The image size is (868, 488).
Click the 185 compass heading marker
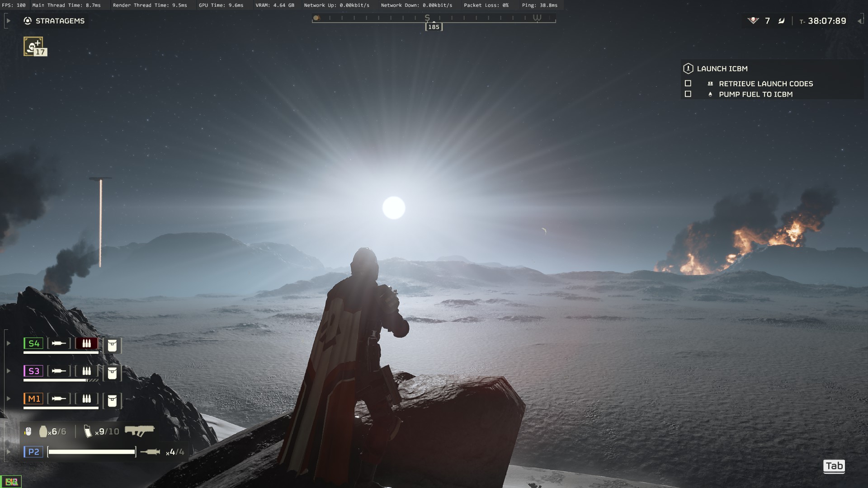tap(434, 27)
